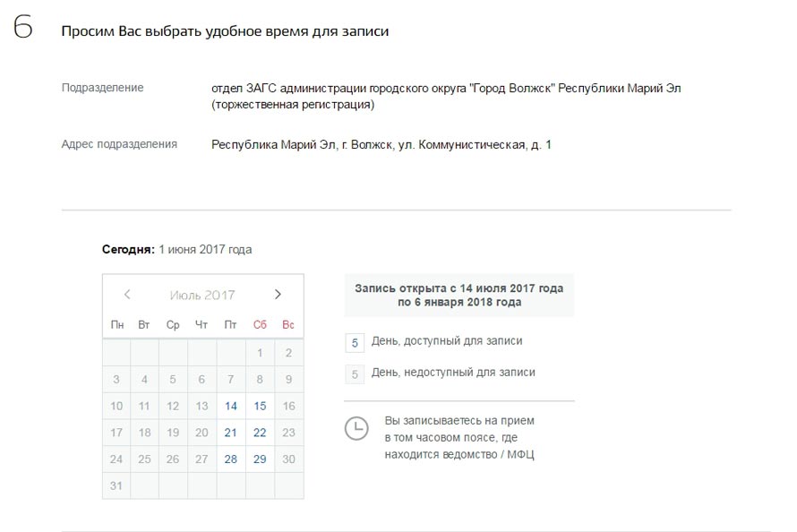Click the 'Вт' weekday header
Screen dimensions: 797x532
pyautogui.click(x=144, y=325)
